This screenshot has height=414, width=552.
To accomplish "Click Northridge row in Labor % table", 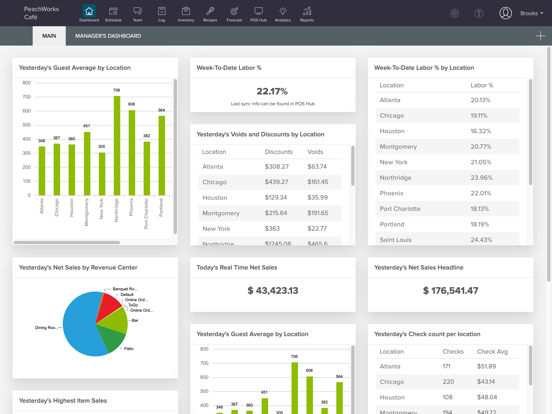I will tap(447, 178).
